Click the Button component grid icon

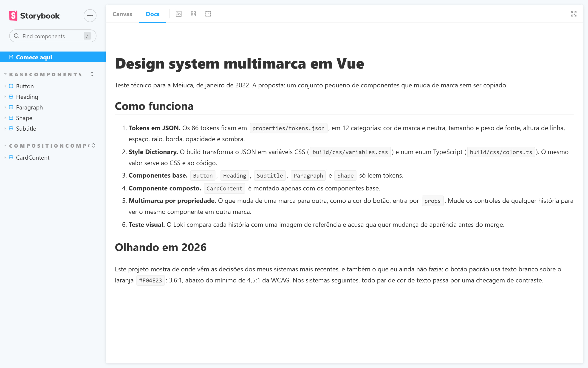11,86
